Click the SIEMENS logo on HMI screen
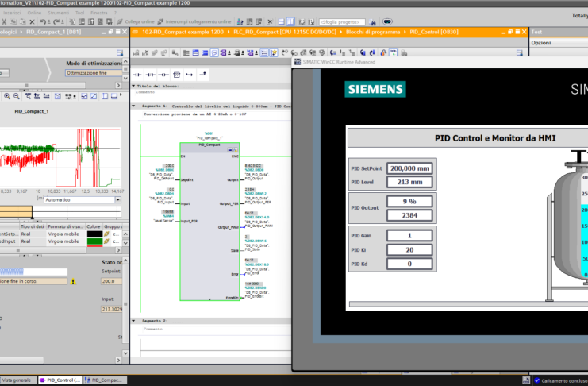 (375, 90)
